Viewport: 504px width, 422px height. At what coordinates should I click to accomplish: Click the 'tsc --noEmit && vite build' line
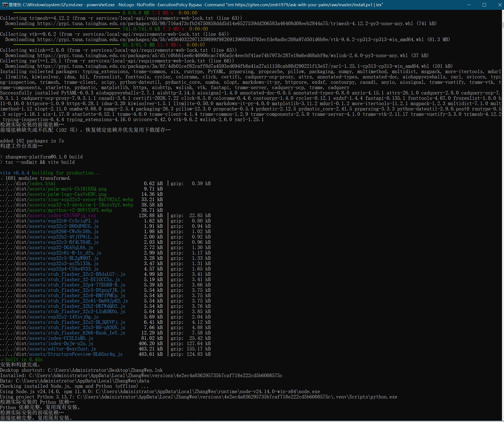tap(37, 162)
